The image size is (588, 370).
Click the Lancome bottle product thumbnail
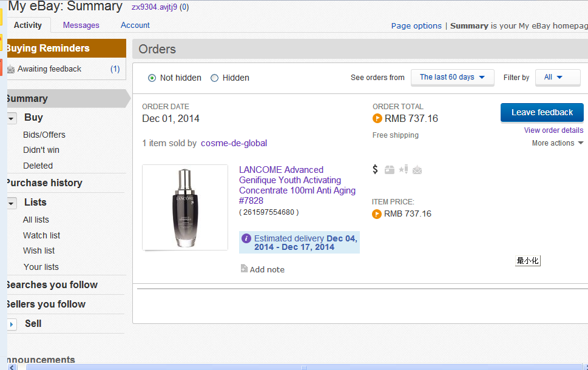pyautogui.click(x=185, y=207)
